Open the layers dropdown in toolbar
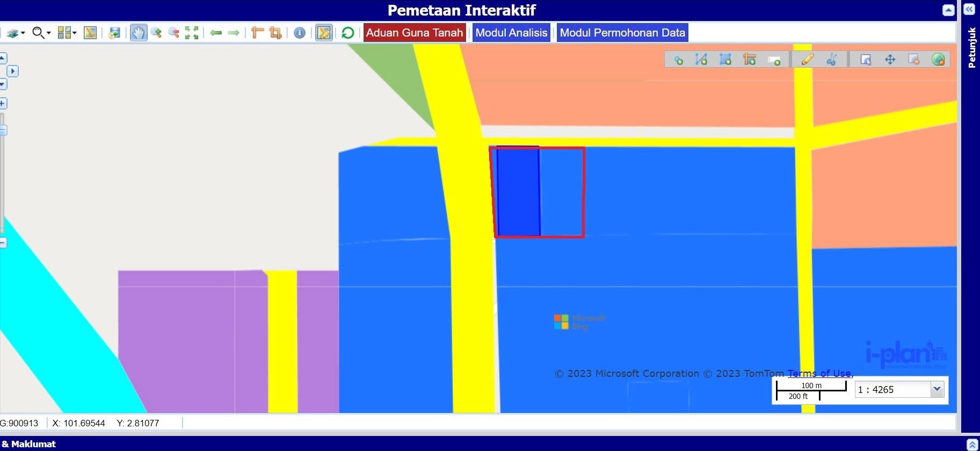The image size is (980, 451). point(16,33)
